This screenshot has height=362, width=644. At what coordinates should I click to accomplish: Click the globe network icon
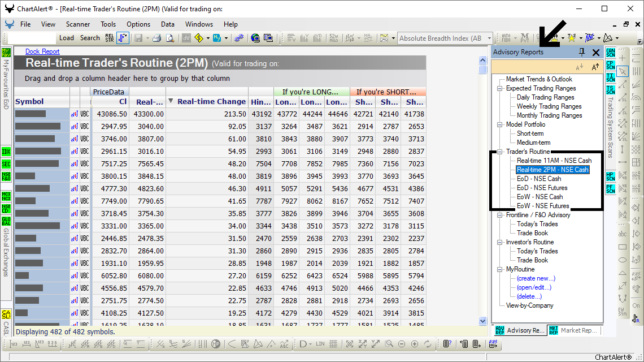coord(255,38)
